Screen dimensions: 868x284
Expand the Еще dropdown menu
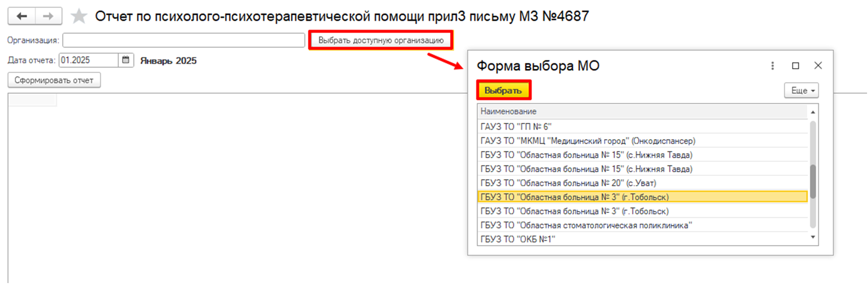tap(801, 91)
